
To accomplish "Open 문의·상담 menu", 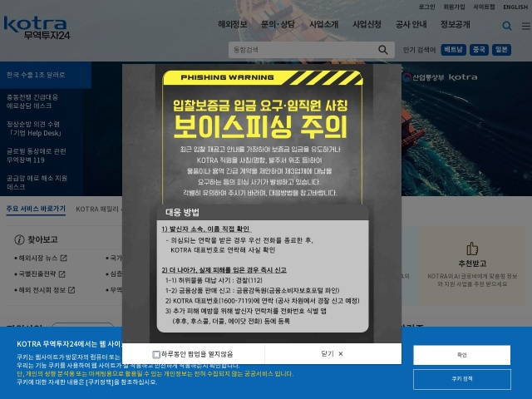I will point(278,24).
